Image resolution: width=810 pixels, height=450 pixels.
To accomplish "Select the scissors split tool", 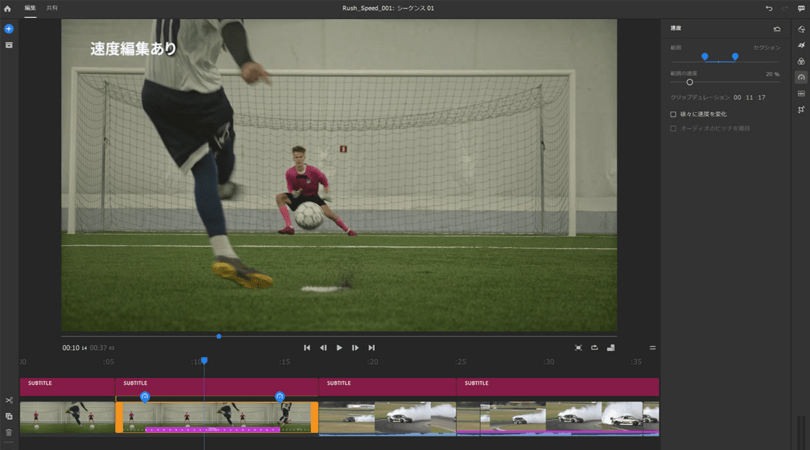I will coord(9,400).
